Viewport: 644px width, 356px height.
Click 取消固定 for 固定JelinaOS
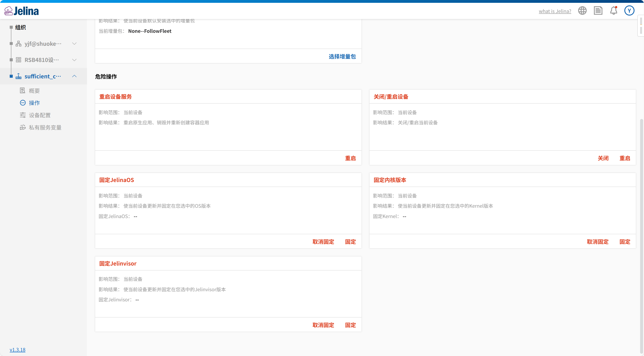coord(323,242)
